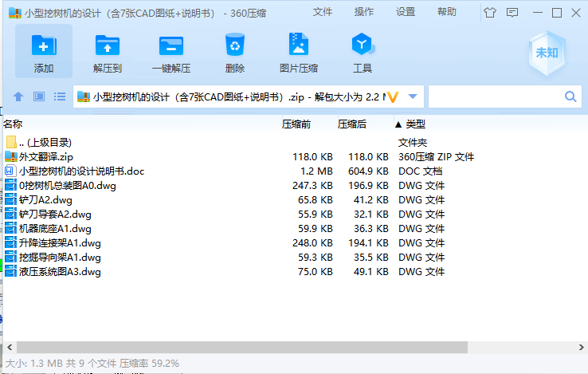Open the feedback message icon in the title bar
Image resolution: width=588 pixels, height=374 pixels.
point(512,13)
